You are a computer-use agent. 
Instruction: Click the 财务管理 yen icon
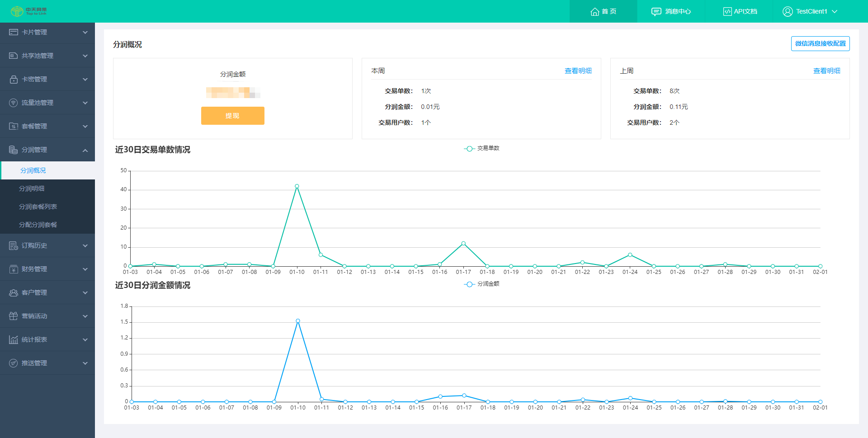tap(14, 269)
